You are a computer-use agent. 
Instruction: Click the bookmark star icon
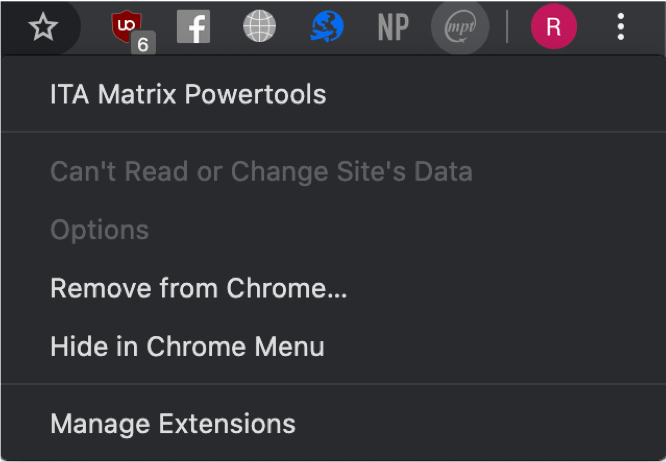(x=43, y=27)
